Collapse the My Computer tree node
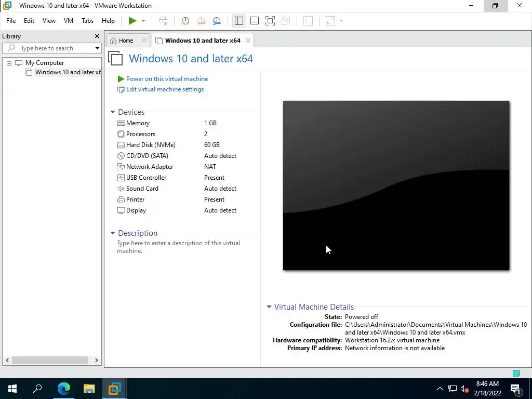The width and height of the screenshot is (532, 399). [9, 63]
